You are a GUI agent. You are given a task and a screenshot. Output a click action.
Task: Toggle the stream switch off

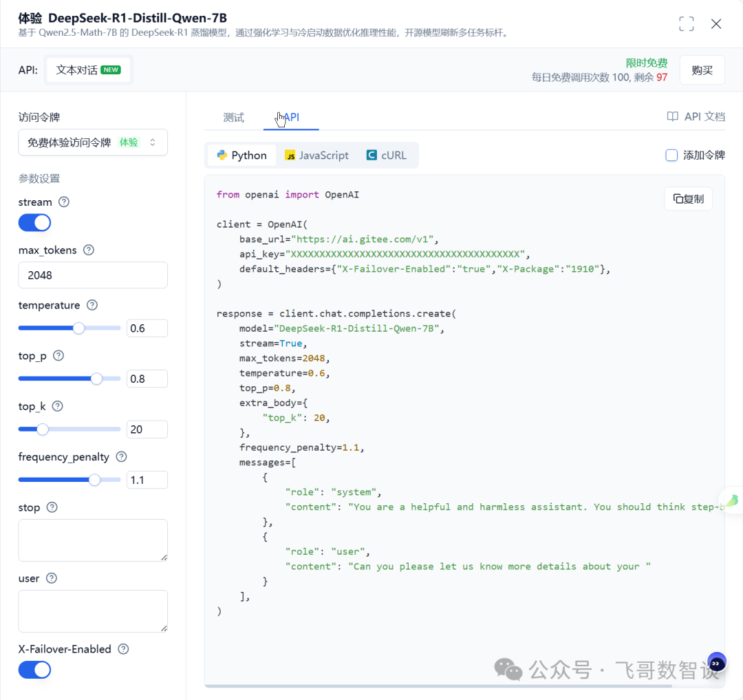pyautogui.click(x=34, y=223)
